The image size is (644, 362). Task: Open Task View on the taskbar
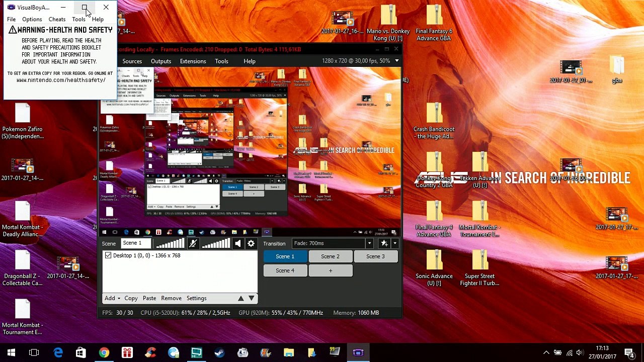click(x=34, y=352)
